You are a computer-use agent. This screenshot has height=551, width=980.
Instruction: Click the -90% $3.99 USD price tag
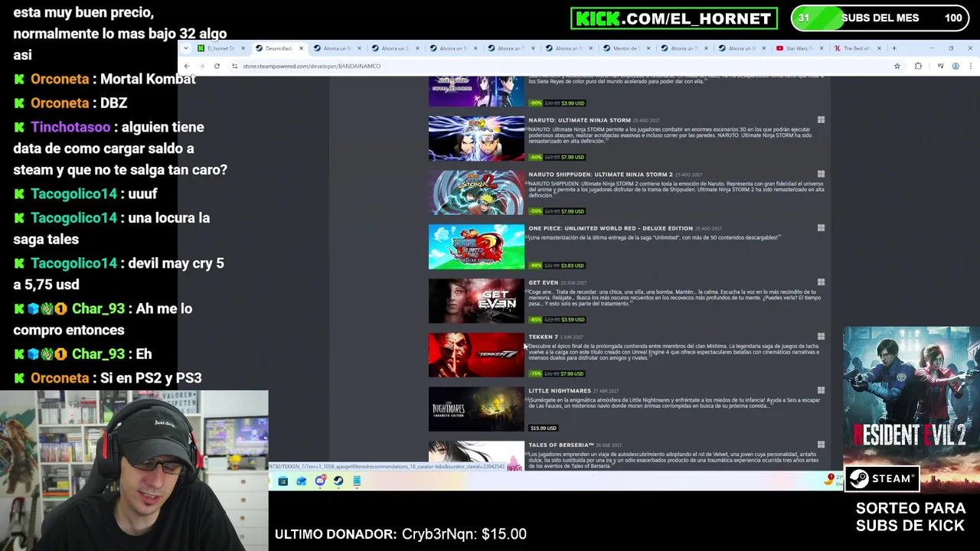[x=557, y=103]
